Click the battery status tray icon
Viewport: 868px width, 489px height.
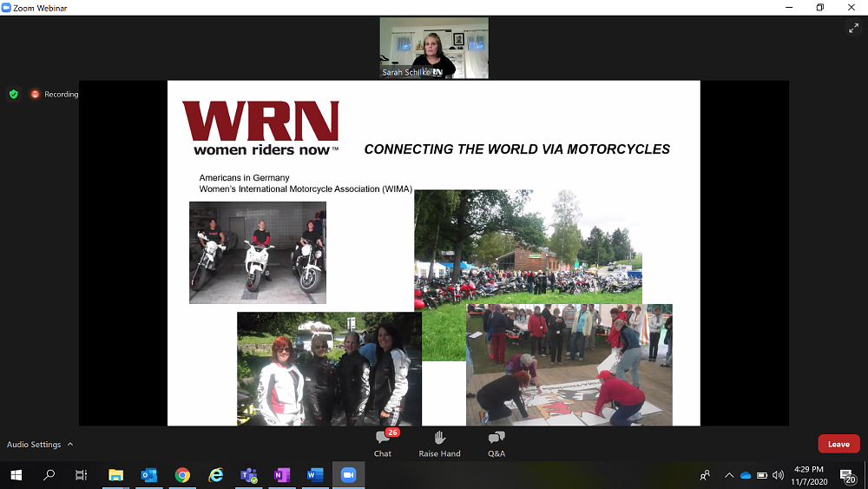[x=762, y=475]
